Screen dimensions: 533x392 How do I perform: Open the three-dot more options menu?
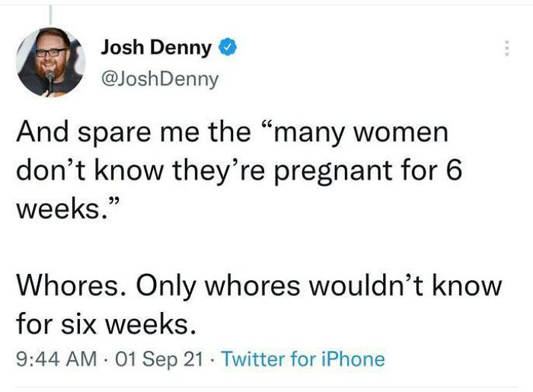507,49
